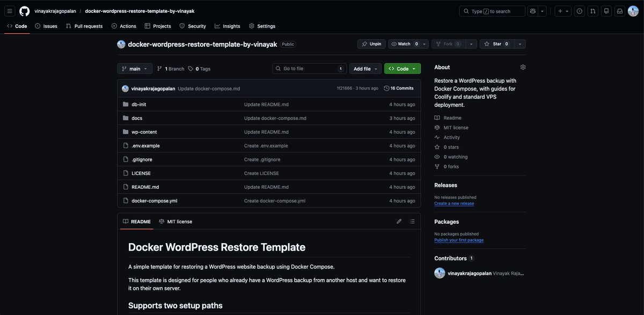Open the README outline list icon
644x315 pixels.
tap(412, 221)
